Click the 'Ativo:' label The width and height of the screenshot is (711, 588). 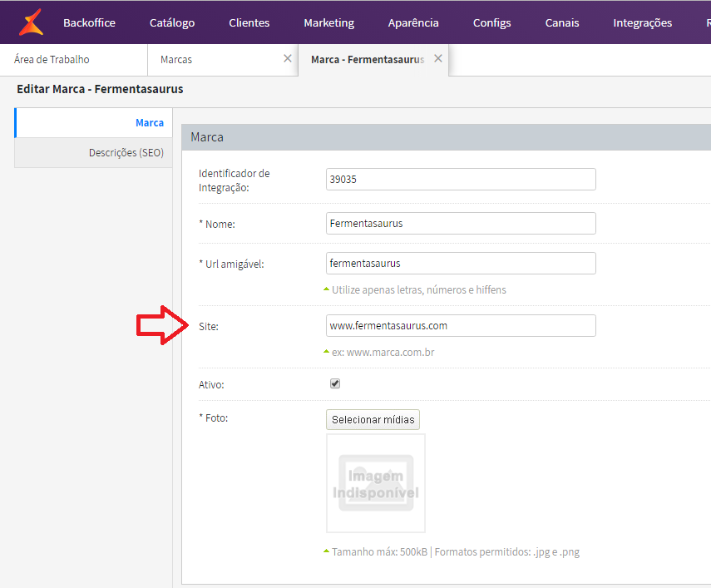211,384
